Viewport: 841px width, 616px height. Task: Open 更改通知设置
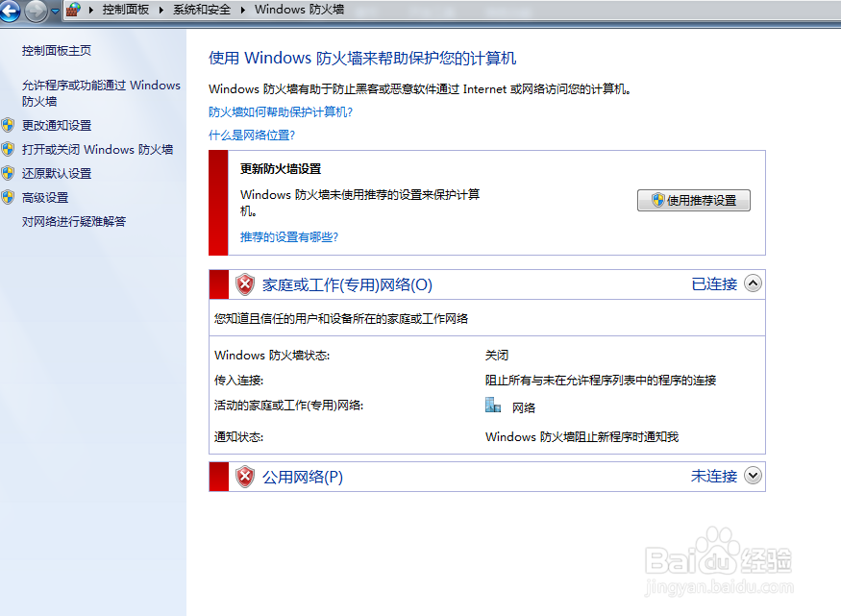click(x=57, y=125)
